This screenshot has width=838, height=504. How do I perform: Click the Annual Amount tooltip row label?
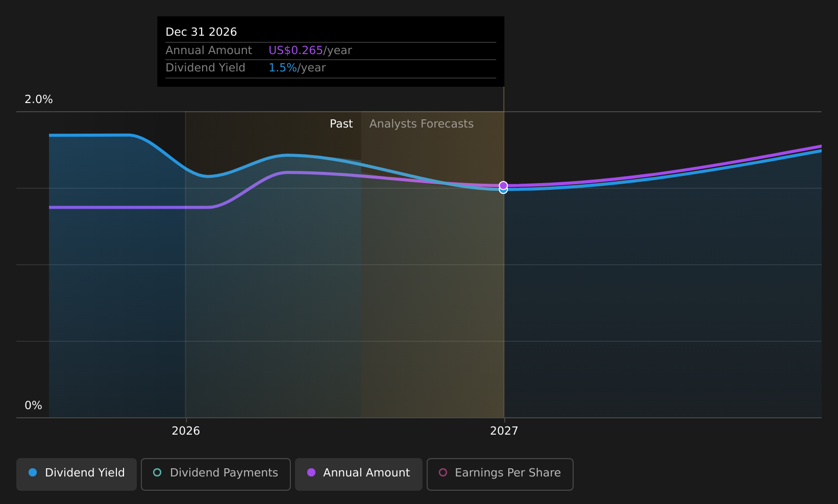point(209,51)
